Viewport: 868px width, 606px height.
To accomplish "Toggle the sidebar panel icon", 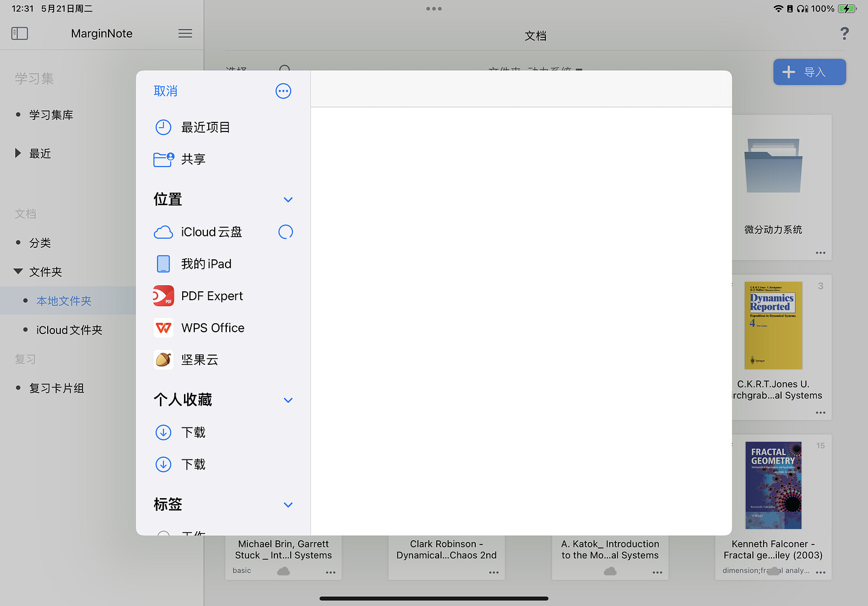I will tap(20, 33).
